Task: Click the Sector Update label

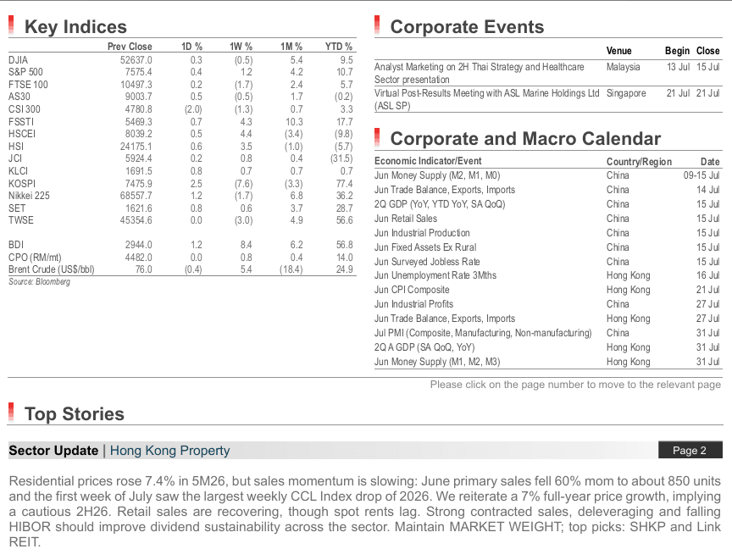Action: pos(53,451)
